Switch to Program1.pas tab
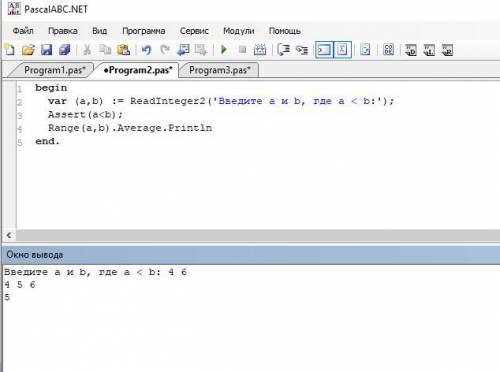The height and width of the screenshot is (372, 500). coord(53,70)
